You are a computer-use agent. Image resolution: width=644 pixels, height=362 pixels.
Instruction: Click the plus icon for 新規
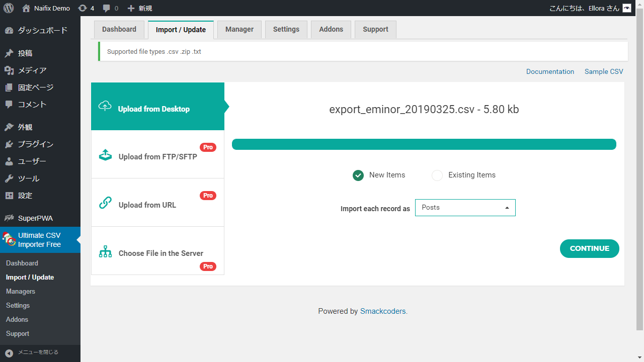131,8
